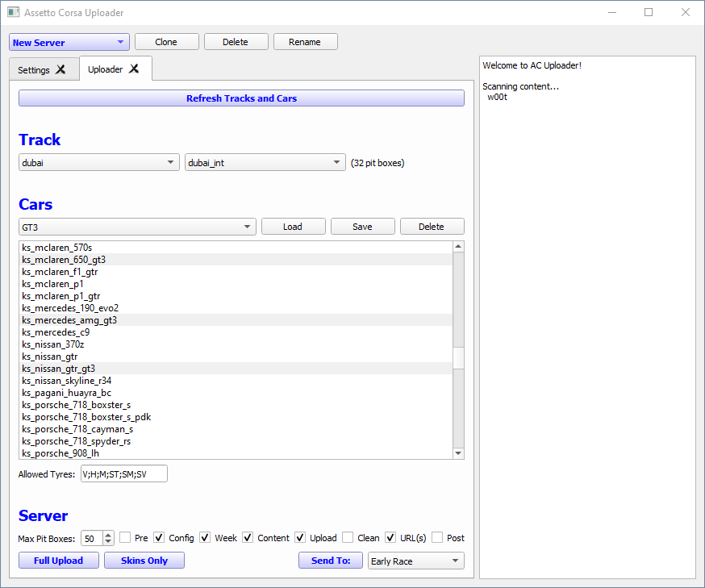The image size is (705, 588).
Task: Enable the Post checkbox
Action: click(437, 537)
